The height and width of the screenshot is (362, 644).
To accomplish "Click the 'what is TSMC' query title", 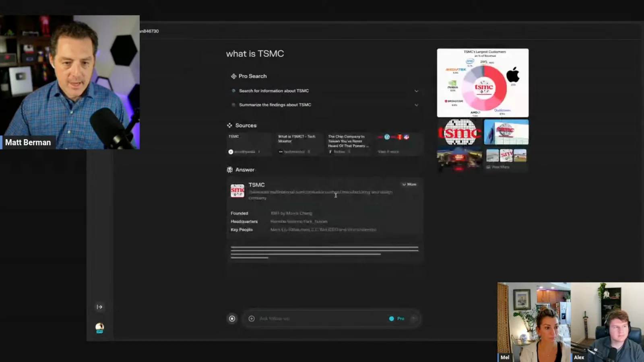I will click(x=255, y=54).
